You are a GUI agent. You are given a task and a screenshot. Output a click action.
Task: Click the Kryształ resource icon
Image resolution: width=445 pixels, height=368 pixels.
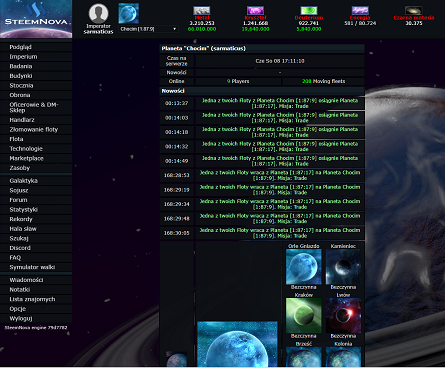point(255,11)
